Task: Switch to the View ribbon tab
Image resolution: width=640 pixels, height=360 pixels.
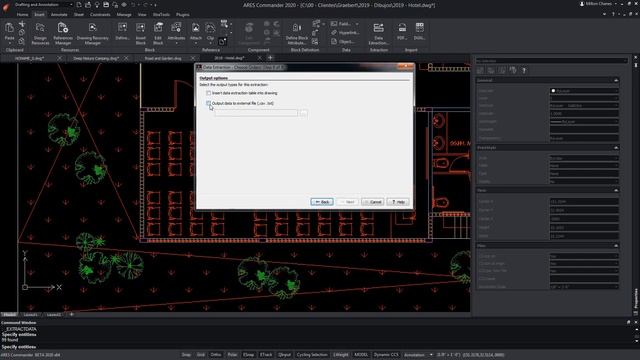Action: [x=142, y=14]
